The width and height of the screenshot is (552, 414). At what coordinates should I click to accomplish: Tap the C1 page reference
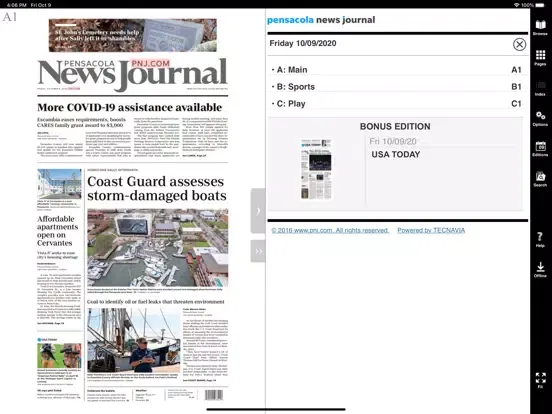pyautogui.click(x=516, y=104)
